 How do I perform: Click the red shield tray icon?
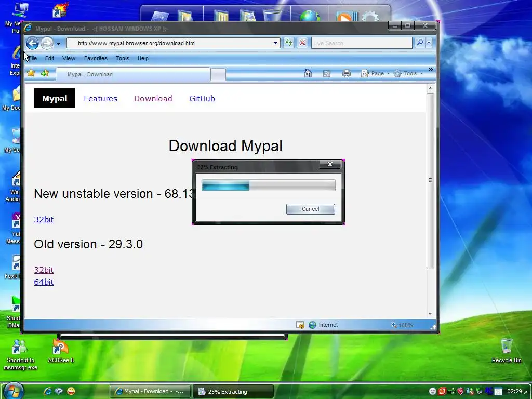[460, 391]
